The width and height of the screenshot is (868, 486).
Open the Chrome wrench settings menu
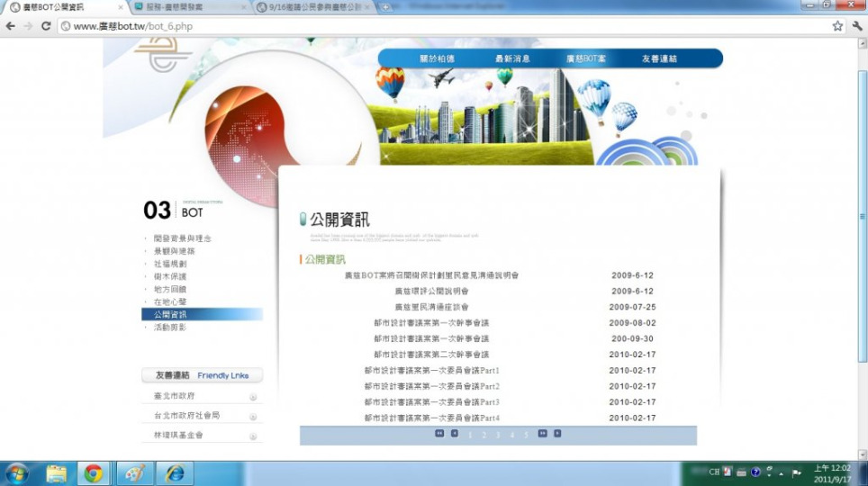click(856, 26)
